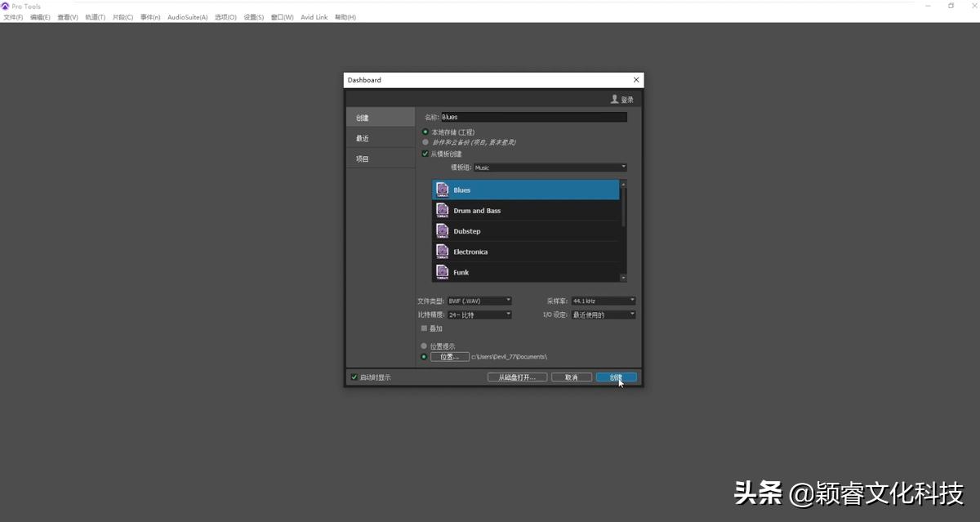Click the 从磁盘打开... button
Viewport: 980px width, 522px height.
coord(517,377)
